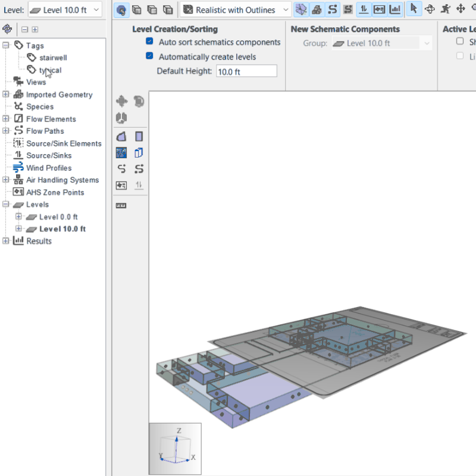Collapse all tree nodes with the minus button

[25, 29]
